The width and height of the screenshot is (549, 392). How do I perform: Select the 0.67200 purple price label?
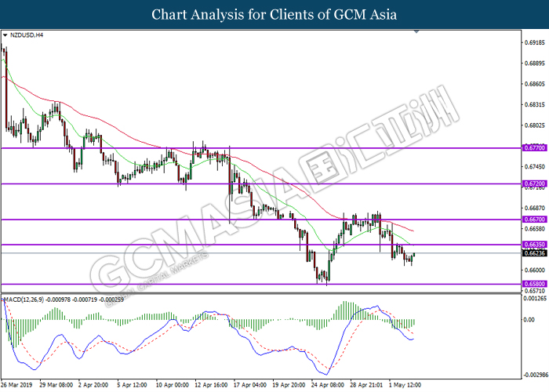(534, 183)
